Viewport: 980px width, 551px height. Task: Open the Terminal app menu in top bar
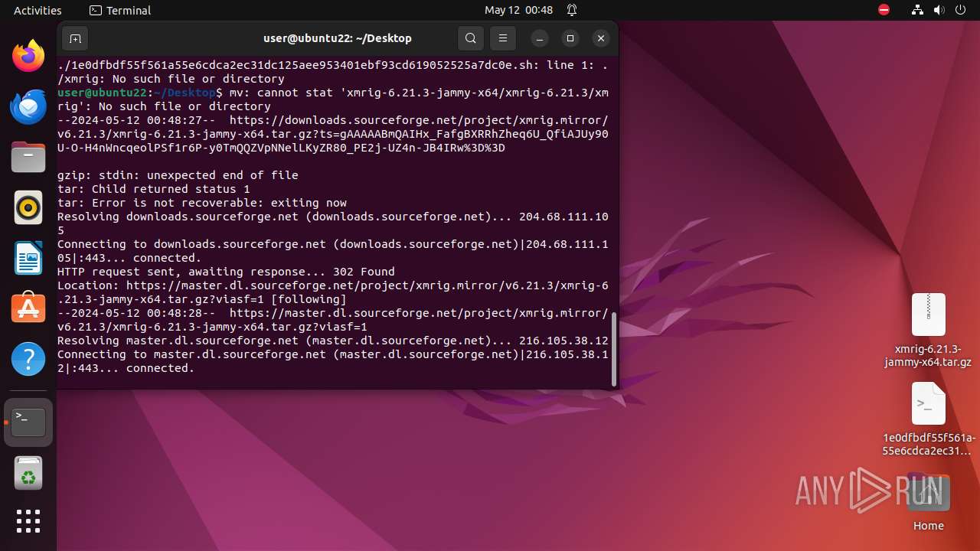pos(120,10)
